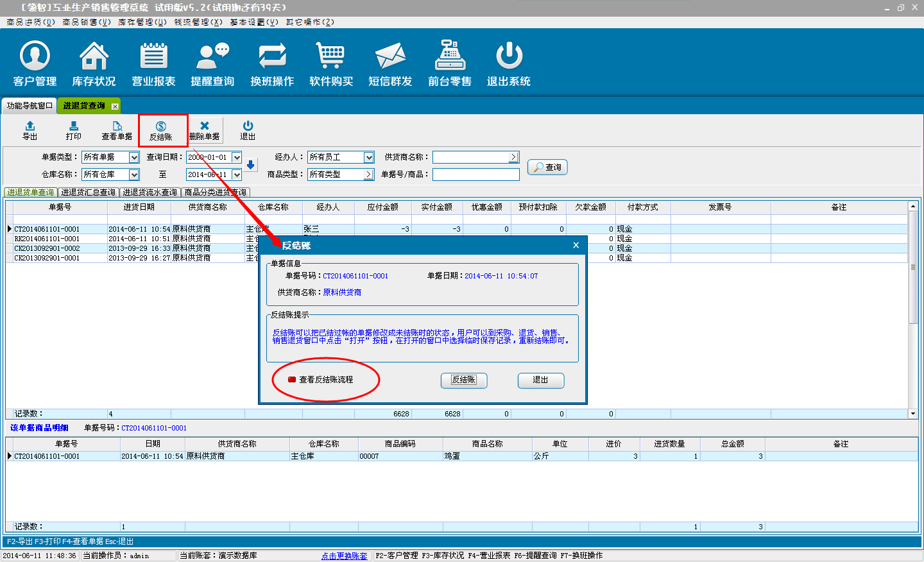Click 点击更换账套 link in status bar
Screen dimensions: 924x562
point(345,556)
